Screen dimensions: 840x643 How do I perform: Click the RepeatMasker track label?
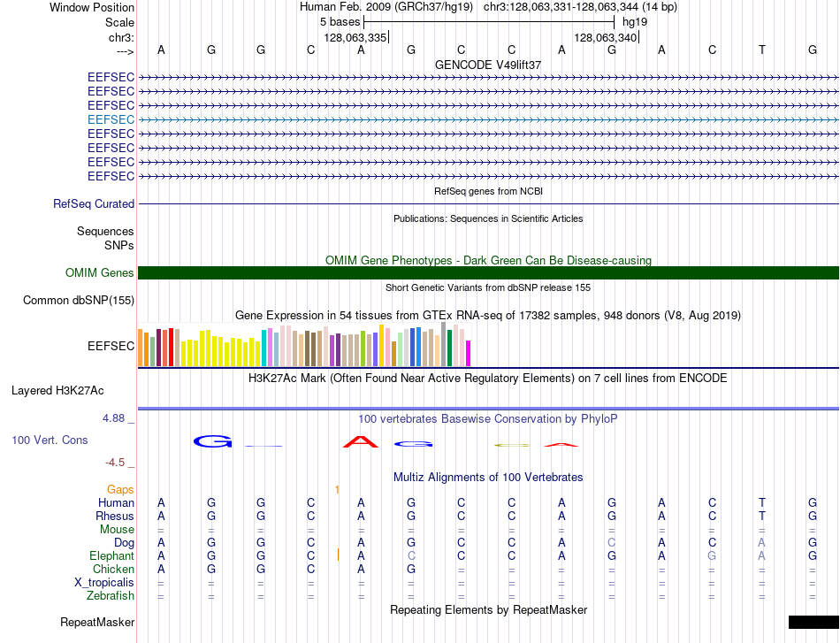(x=97, y=622)
